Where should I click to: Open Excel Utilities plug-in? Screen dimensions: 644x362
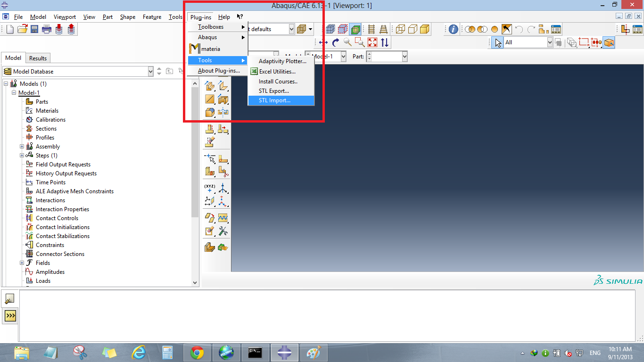click(281, 72)
